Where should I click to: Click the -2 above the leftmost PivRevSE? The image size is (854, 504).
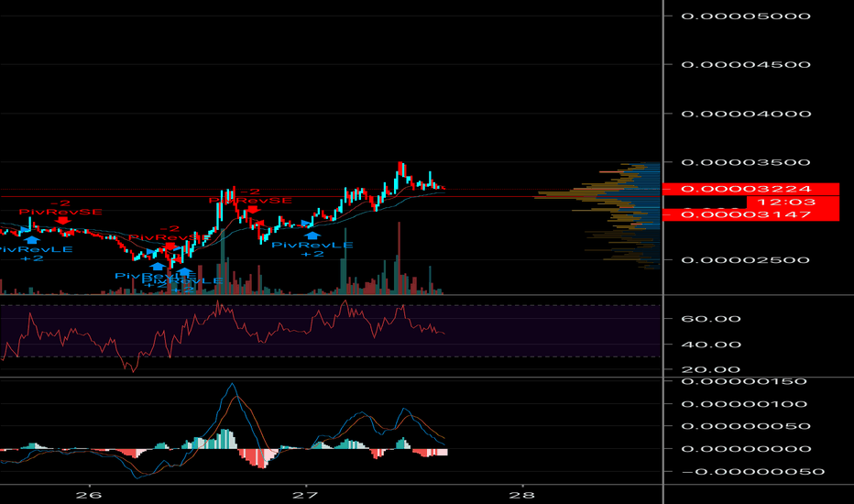[61, 203]
